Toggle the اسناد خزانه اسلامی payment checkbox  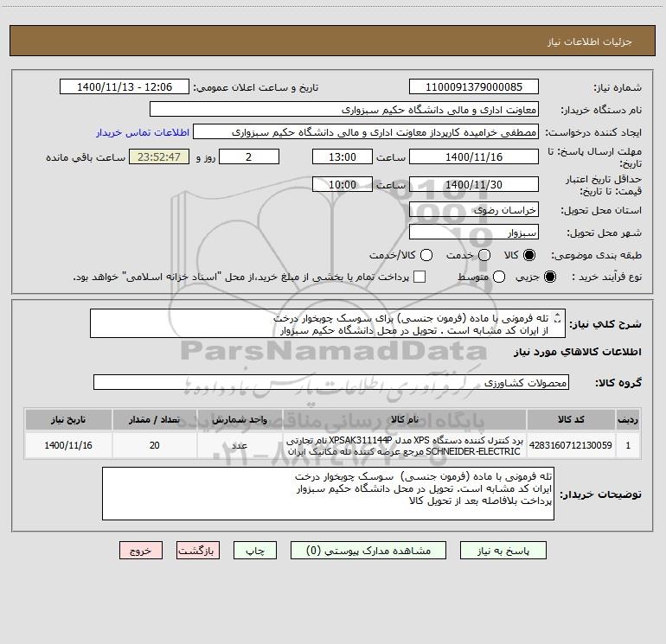click(419, 277)
